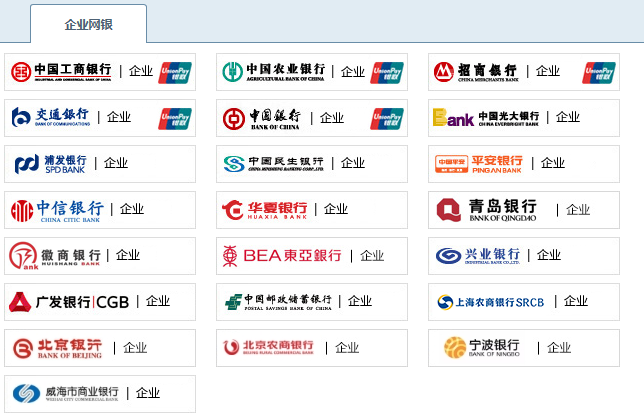
Task: Click 企业 link beside 平安银行
Action: pyautogui.click(x=553, y=163)
